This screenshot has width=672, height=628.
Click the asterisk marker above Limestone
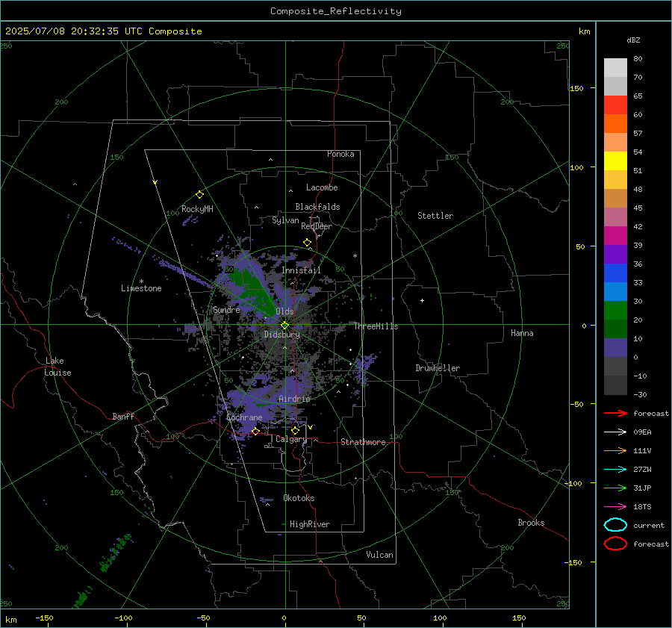click(141, 282)
